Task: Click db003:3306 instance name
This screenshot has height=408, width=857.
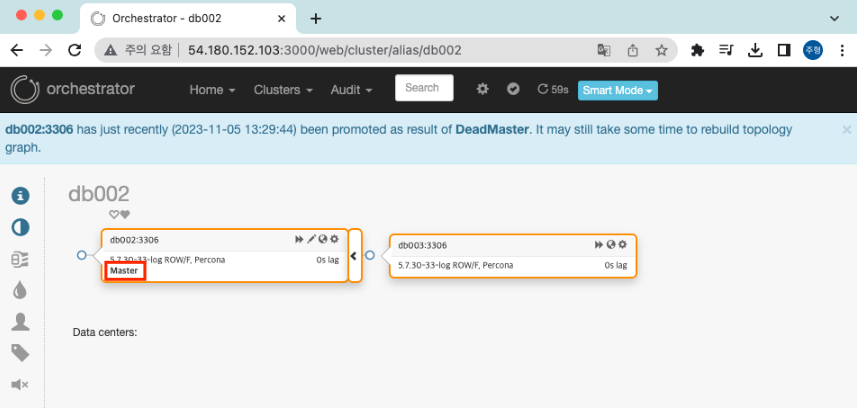Action: click(x=423, y=245)
